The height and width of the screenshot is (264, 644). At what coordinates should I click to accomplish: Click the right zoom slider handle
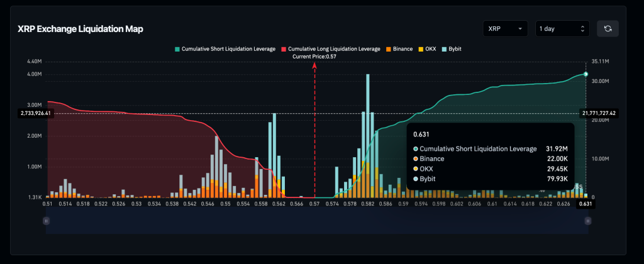[x=587, y=221]
